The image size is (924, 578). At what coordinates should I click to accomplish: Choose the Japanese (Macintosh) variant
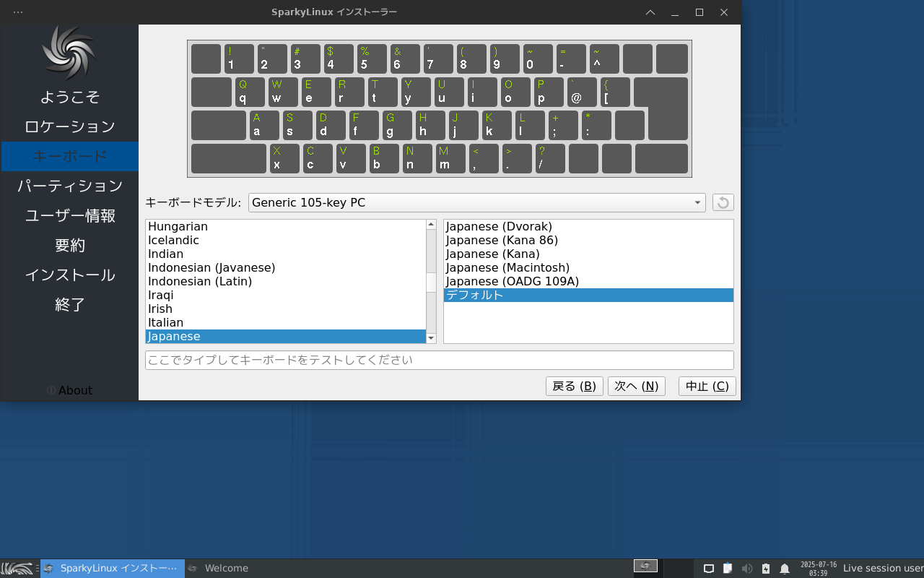[588, 267]
